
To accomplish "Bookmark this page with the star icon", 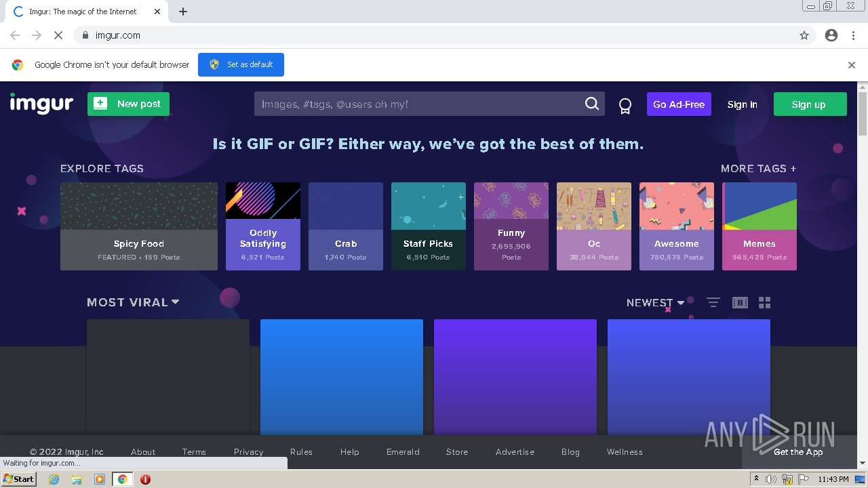I will click(804, 35).
